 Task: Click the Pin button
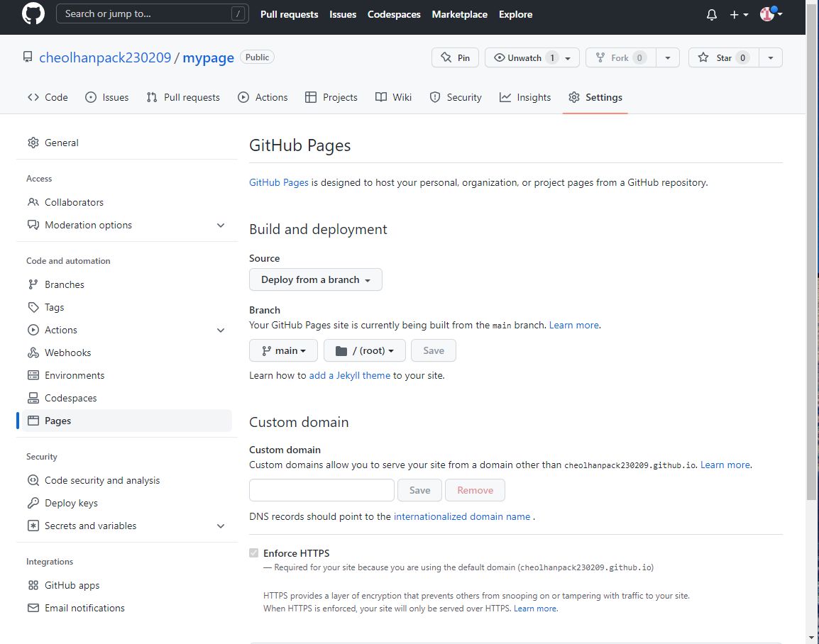coord(455,57)
